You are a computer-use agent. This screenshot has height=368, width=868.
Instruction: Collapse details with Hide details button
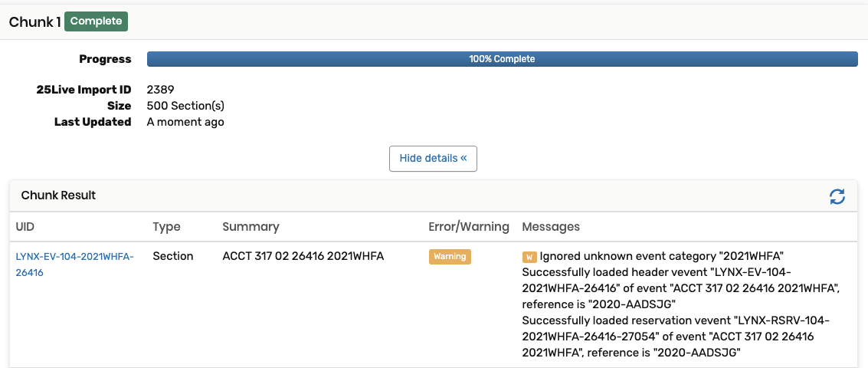(x=433, y=159)
